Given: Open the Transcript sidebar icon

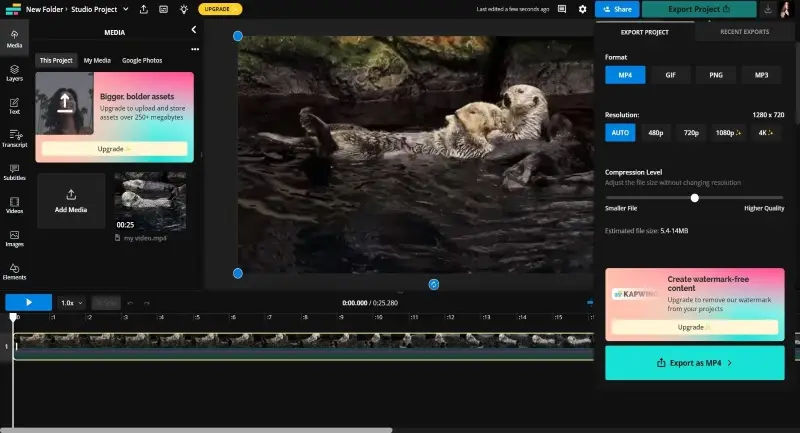Looking at the screenshot, I should pyautogui.click(x=14, y=139).
